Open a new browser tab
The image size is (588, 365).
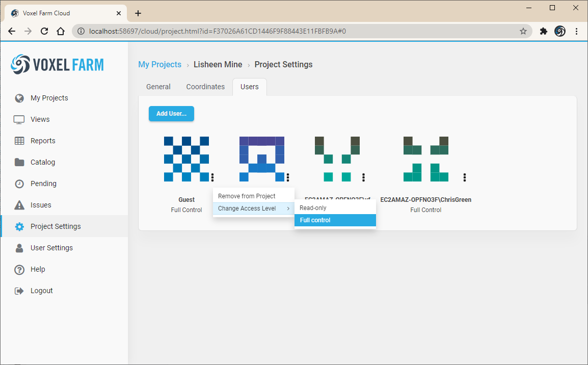click(x=138, y=13)
